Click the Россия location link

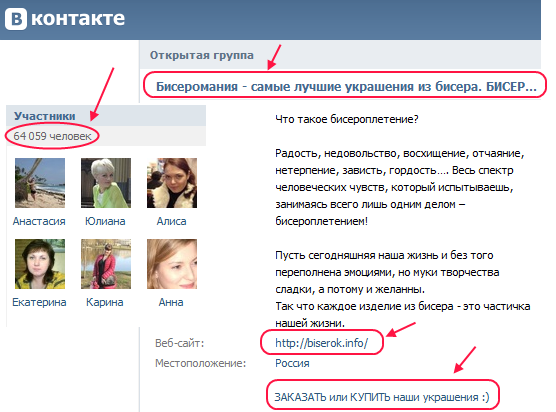click(x=292, y=363)
